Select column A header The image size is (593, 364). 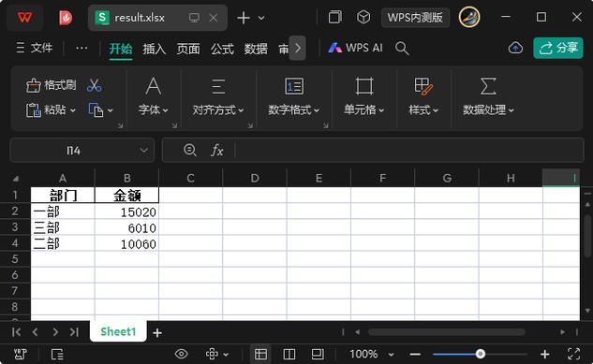(x=63, y=178)
